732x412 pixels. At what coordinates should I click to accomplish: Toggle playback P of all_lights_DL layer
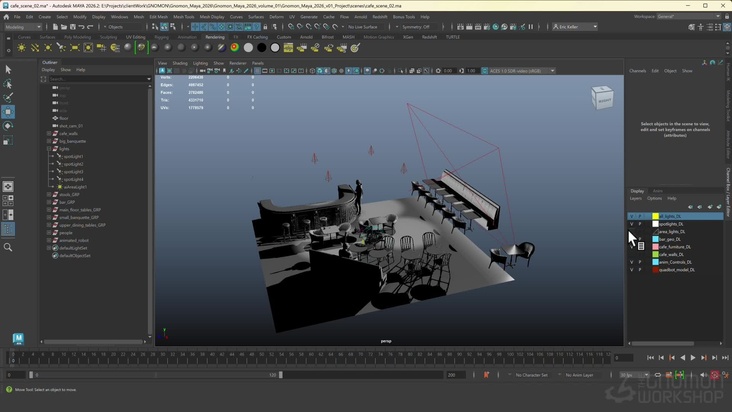pyautogui.click(x=640, y=216)
